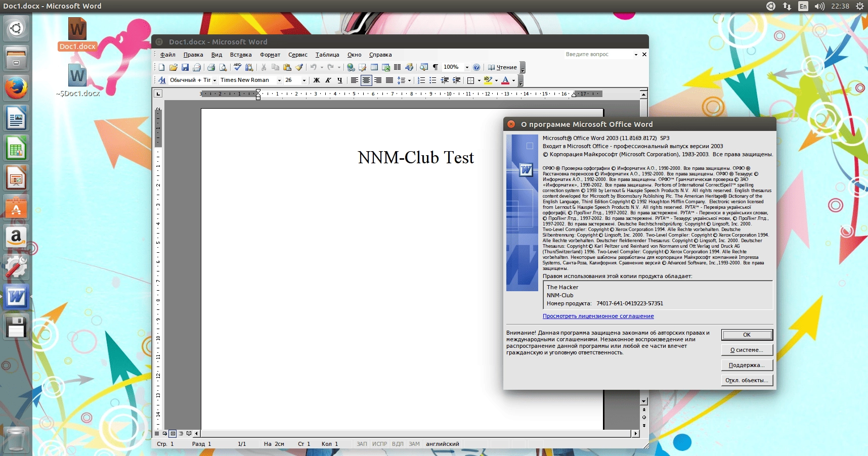
Task: Open the Справка menu
Action: point(380,55)
